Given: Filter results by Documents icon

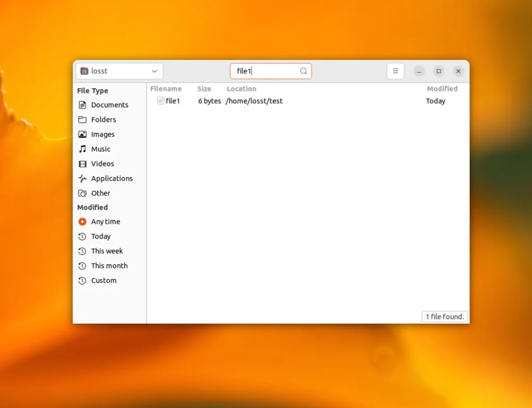Looking at the screenshot, I should (x=83, y=105).
